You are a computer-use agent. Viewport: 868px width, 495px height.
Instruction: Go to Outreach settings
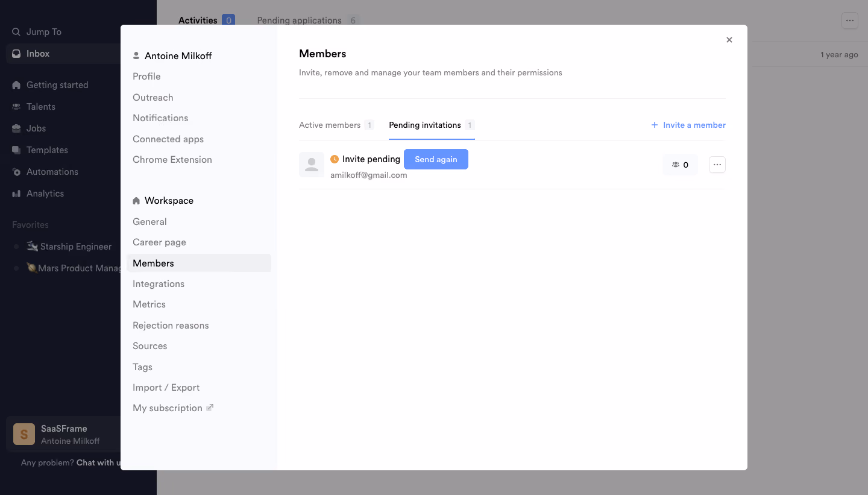point(153,98)
